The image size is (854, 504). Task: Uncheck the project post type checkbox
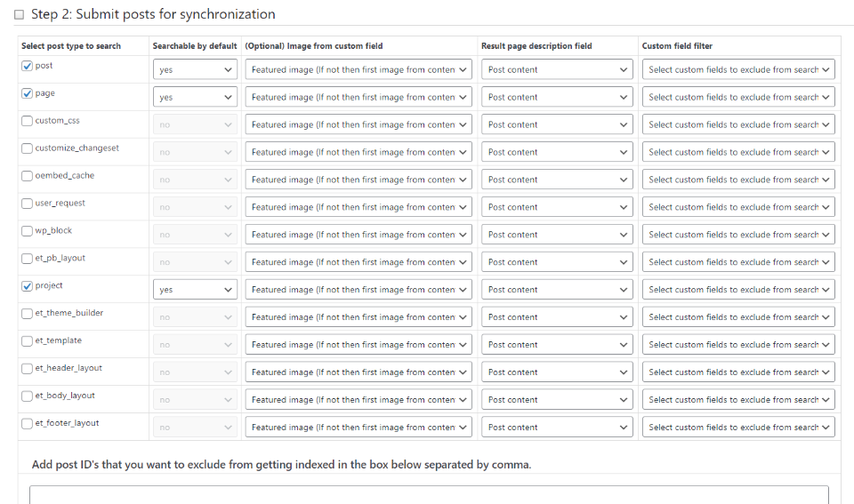[28, 286]
